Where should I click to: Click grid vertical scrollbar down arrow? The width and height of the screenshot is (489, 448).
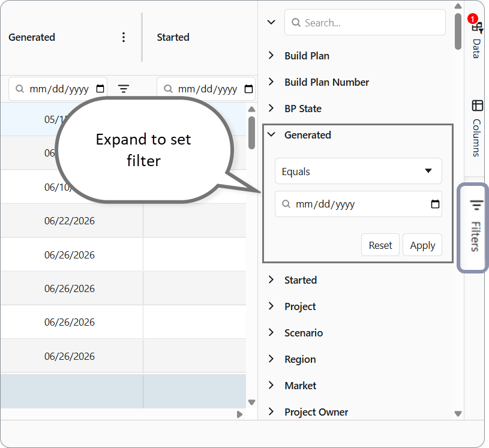pos(251,402)
